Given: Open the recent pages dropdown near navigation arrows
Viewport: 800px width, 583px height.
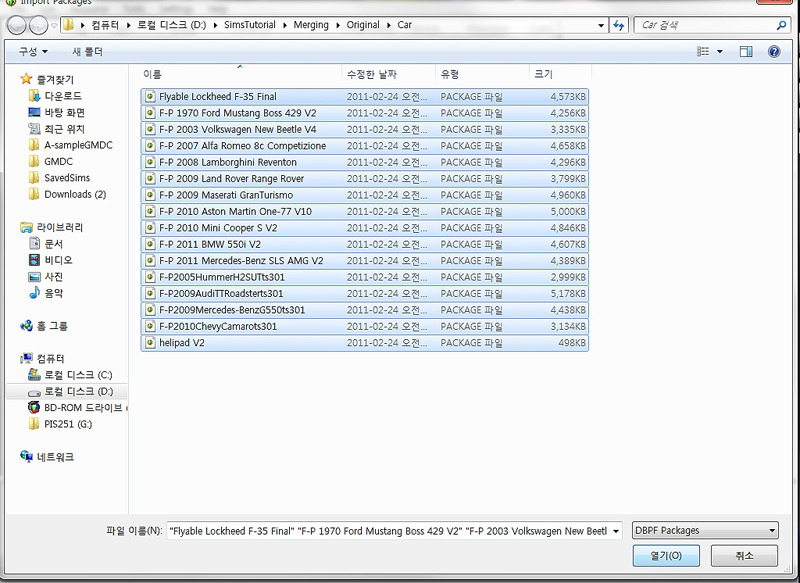Looking at the screenshot, I should (x=54, y=25).
